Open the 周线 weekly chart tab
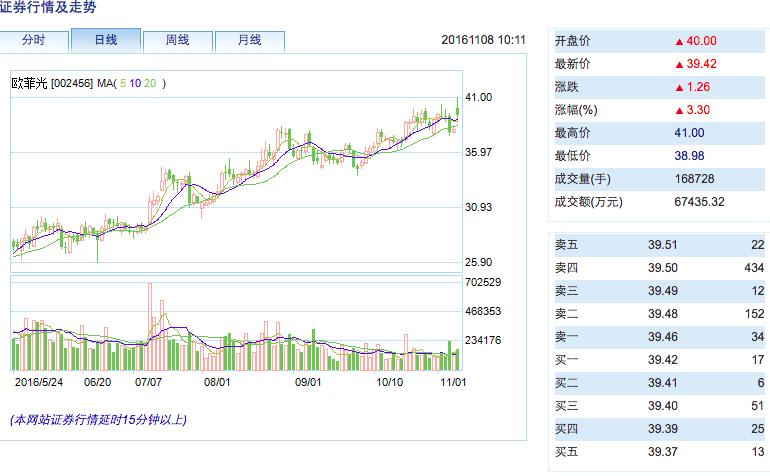The height and width of the screenshot is (476, 770). tap(177, 40)
